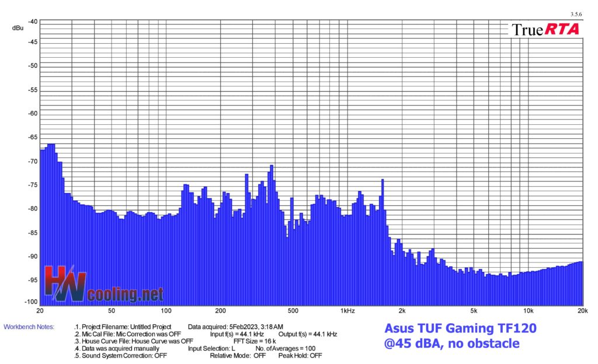Click the TrueRTA logo
The image size is (598, 364).
[x=546, y=29]
